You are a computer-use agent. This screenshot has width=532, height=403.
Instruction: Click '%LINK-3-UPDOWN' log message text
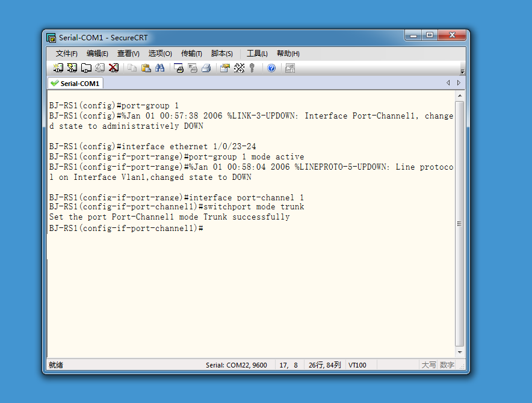[x=263, y=115]
